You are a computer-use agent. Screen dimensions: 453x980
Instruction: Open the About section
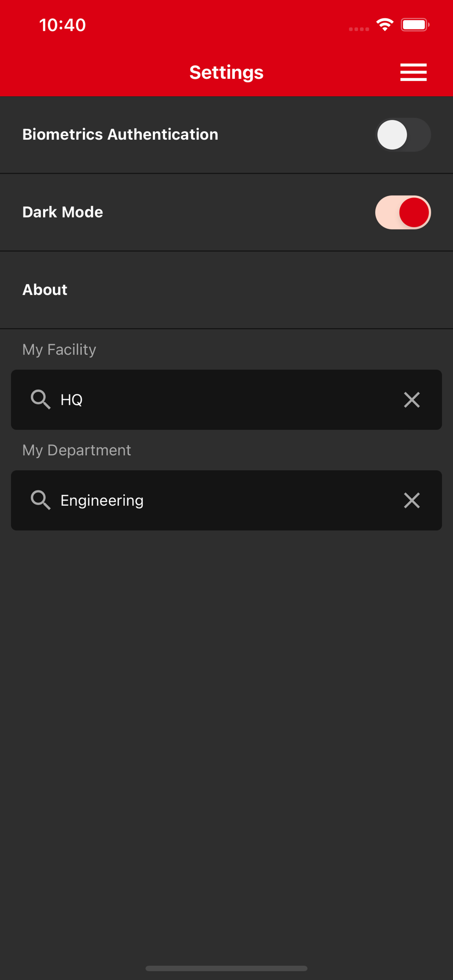click(x=45, y=290)
